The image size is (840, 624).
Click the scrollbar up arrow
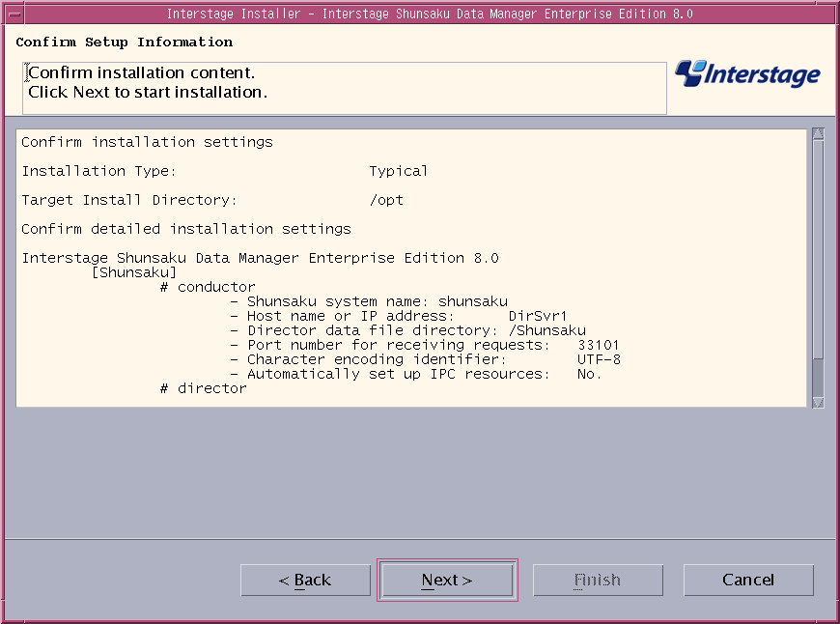pos(818,133)
